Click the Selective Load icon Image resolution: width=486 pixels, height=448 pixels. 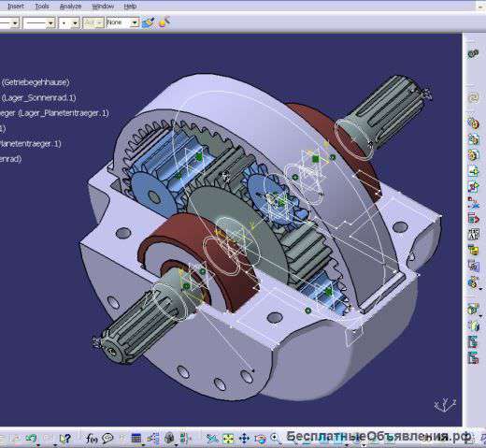pyautogui.click(x=473, y=250)
